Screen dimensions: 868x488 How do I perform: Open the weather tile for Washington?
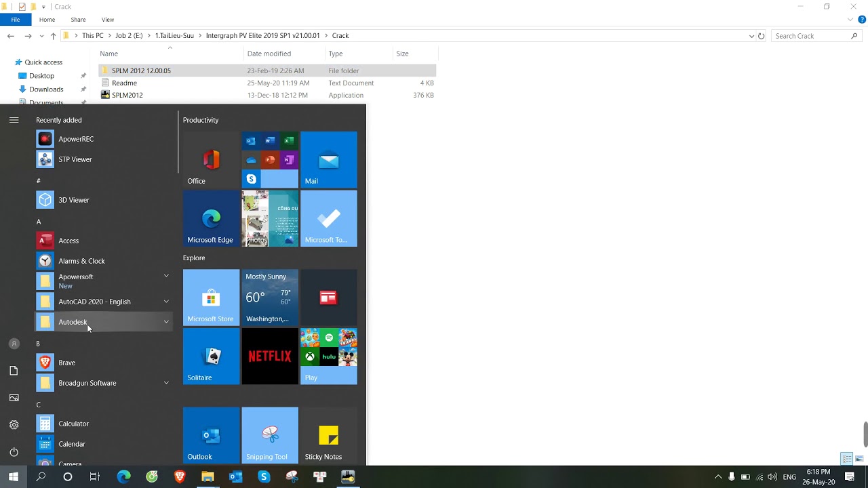click(270, 298)
